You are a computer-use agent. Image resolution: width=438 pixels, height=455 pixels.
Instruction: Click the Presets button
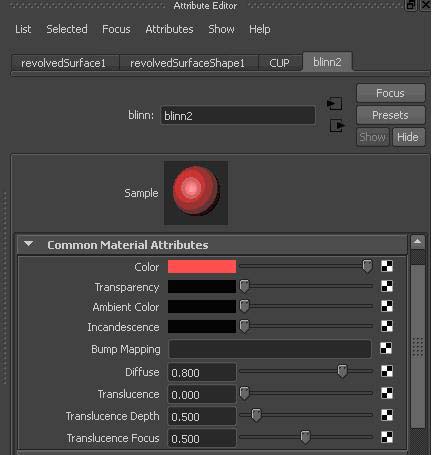[x=391, y=115]
